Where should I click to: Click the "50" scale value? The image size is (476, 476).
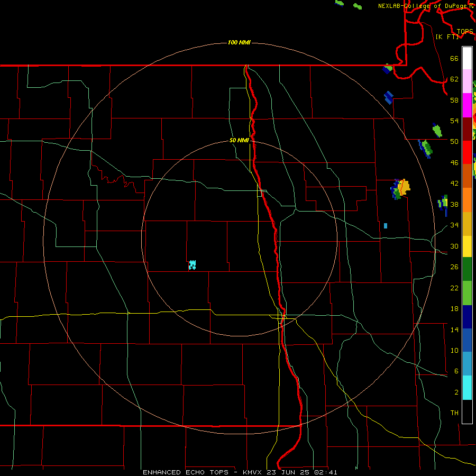coord(454,141)
